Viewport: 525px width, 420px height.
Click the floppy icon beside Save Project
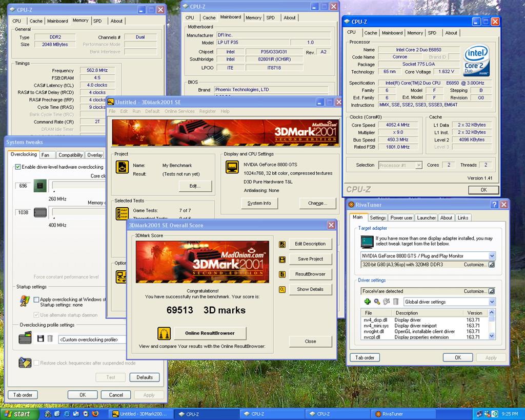point(282,259)
